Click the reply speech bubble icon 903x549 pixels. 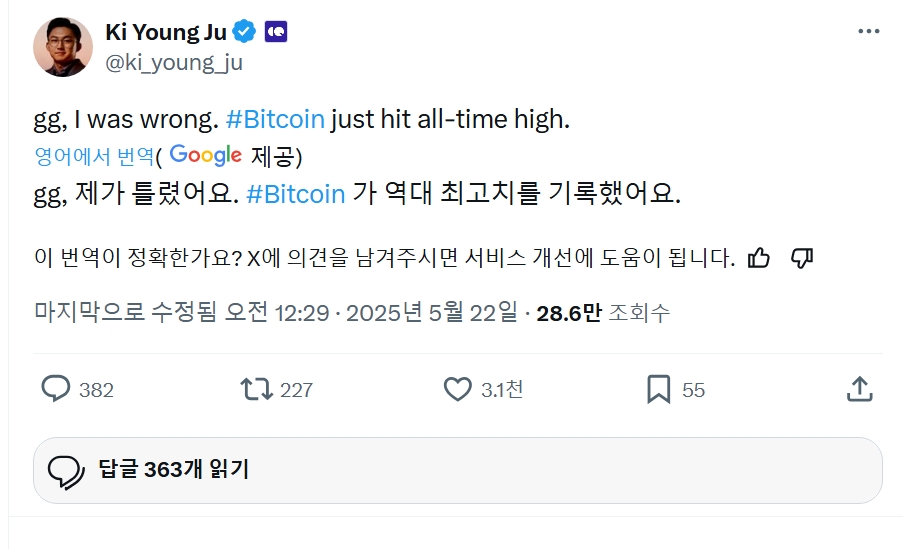point(56,389)
